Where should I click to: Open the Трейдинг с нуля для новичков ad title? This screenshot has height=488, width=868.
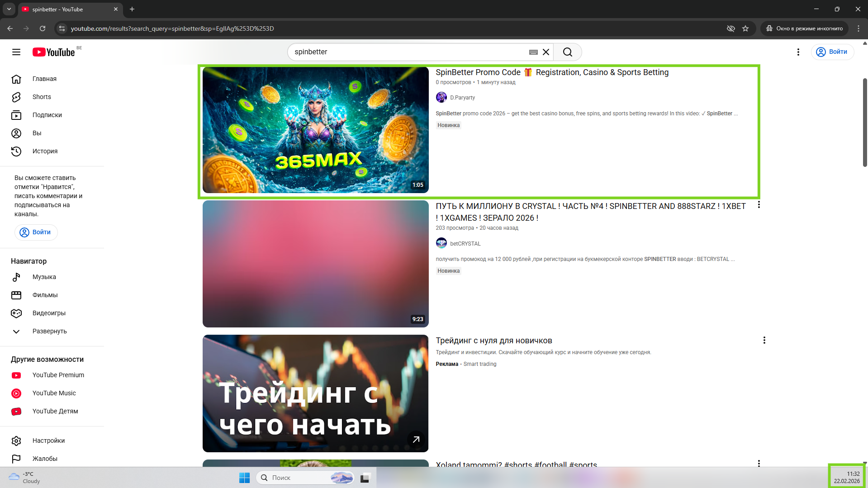493,341
